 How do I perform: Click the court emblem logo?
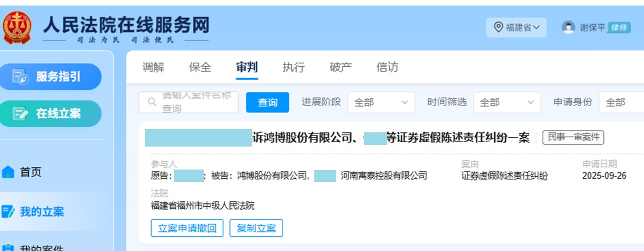point(17,27)
